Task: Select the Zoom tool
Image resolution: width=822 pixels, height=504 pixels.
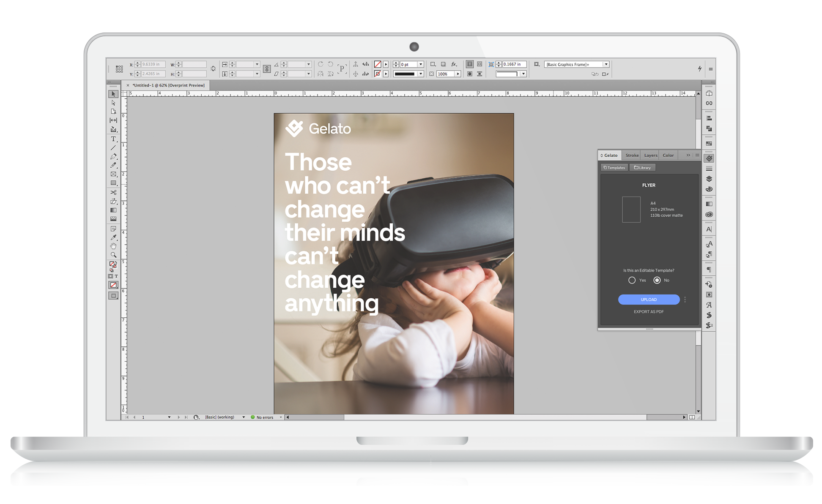Action: 113,255
